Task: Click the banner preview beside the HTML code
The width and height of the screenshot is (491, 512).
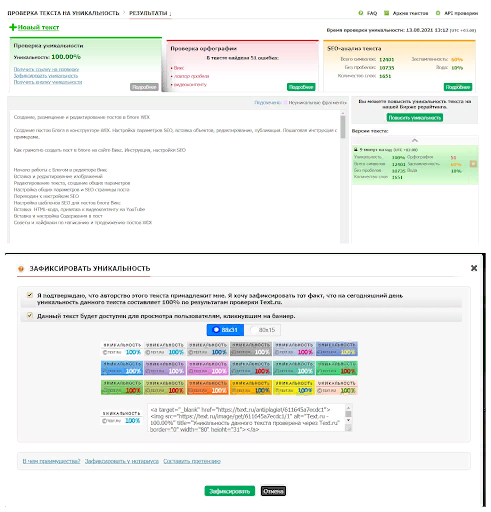Action: click(121, 417)
